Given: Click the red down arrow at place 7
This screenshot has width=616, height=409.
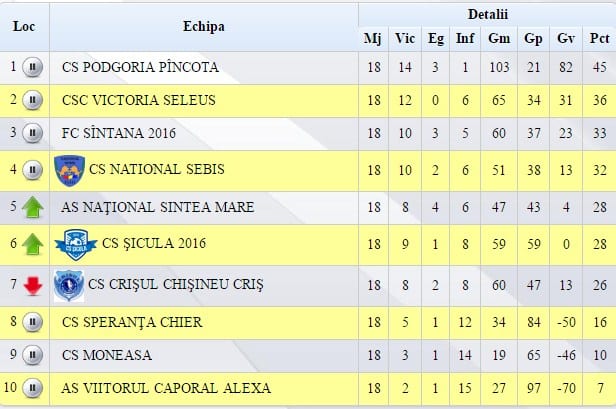Looking at the screenshot, I should point(33,286).
